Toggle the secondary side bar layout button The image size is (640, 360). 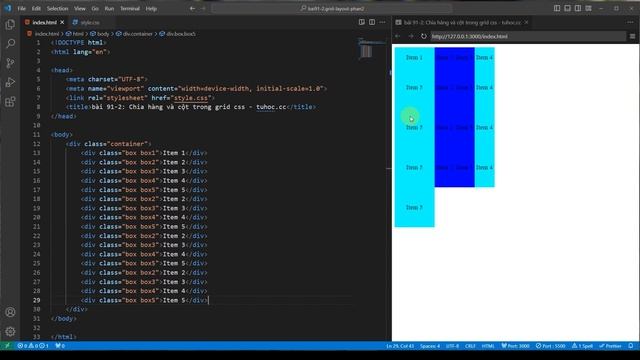point(578,8)
